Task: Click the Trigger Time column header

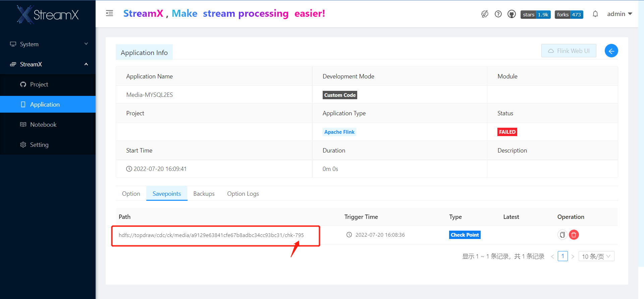Action: click(361, 217)
